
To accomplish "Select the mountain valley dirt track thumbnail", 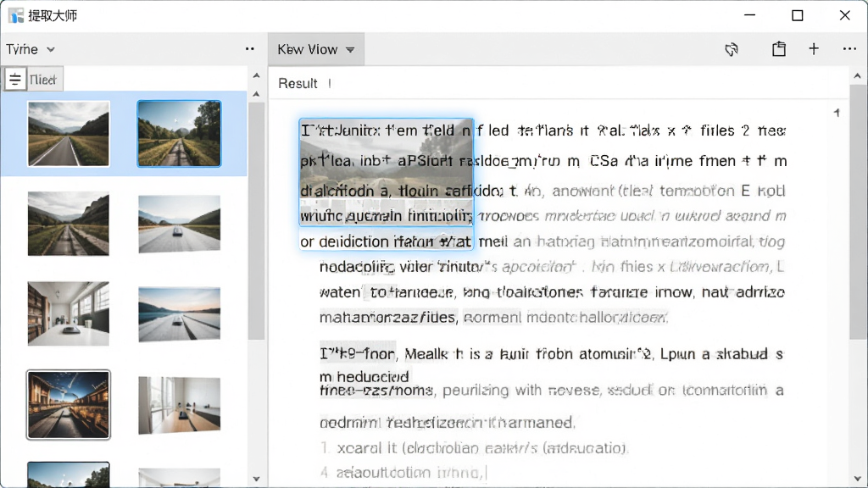I will (x=69, y=224).
